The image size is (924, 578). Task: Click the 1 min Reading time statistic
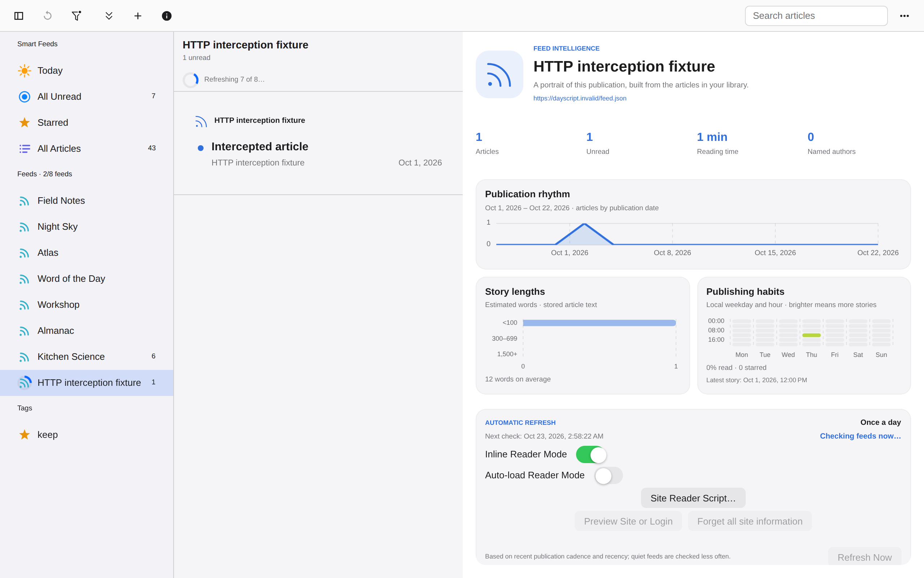718,143
